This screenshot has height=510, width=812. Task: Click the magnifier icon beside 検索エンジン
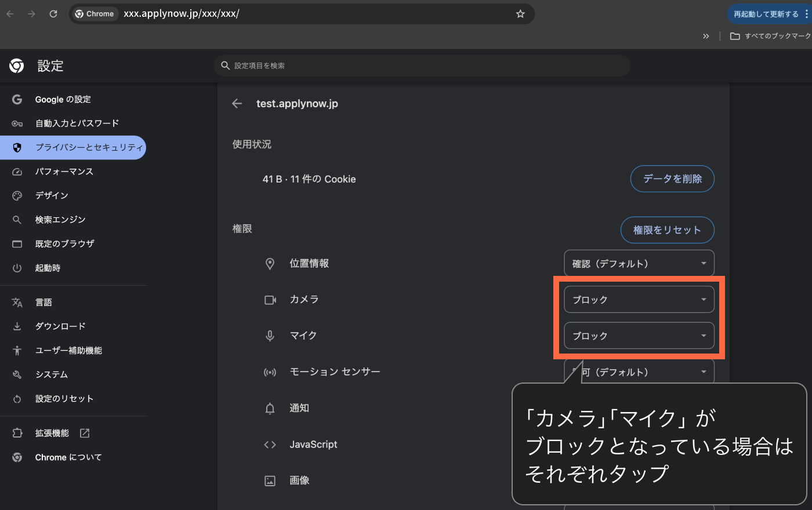coord(17,220)
